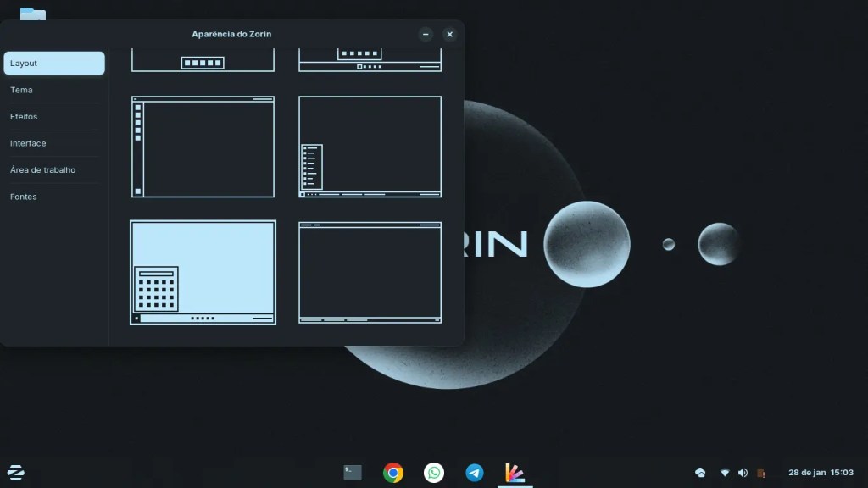Image resolution: width=868 pixels, height=488 pixels.
Task: Choose the layout preview with app list menu
Action: (x=370, y=147)
